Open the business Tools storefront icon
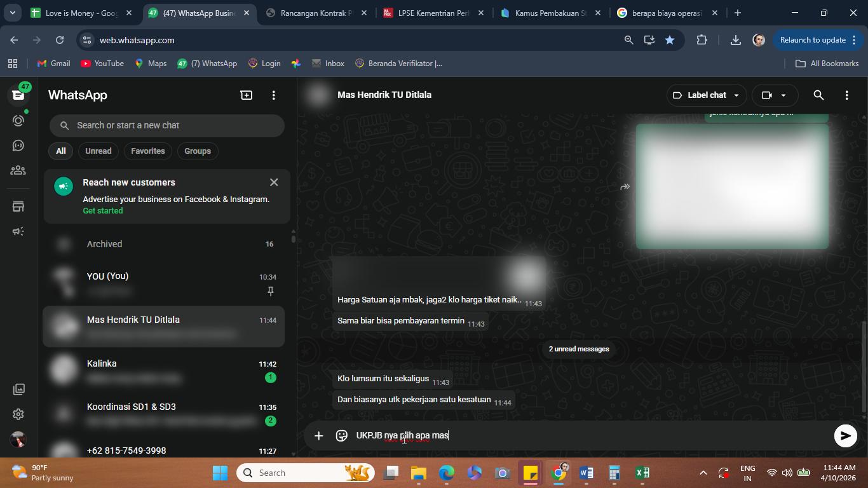The height and width of the screenshot is (488, 868). click(18, 207)
